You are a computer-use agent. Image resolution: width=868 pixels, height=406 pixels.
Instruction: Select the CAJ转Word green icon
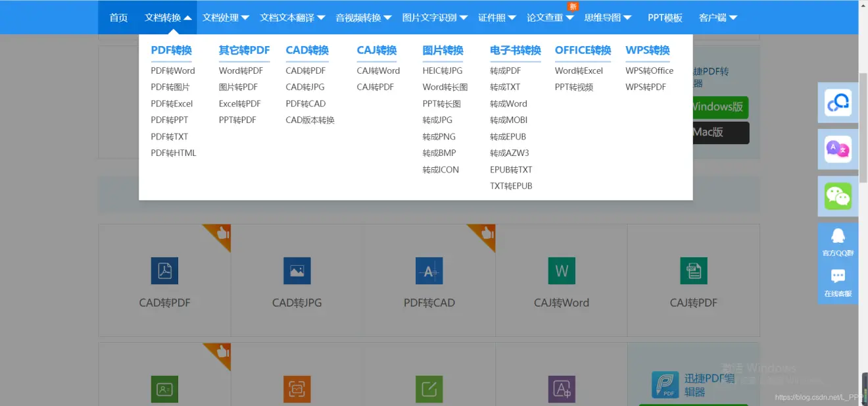pos(562,271)
